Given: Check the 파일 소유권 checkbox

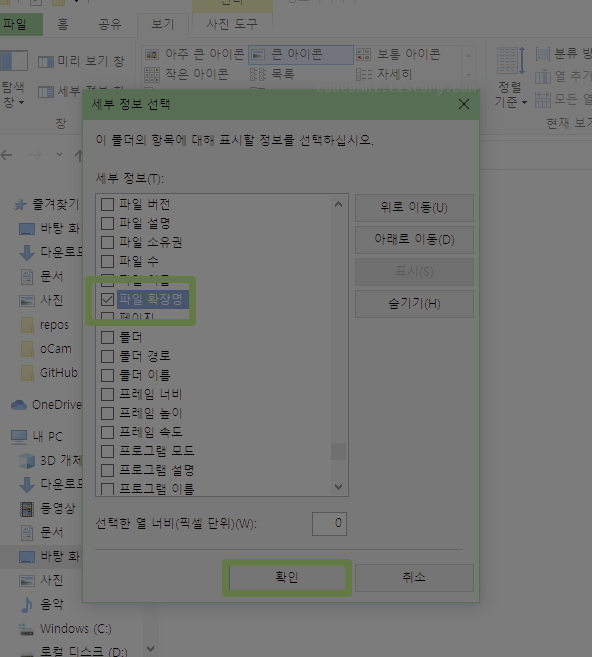Looking at the screenshot, I should point(107,242).
